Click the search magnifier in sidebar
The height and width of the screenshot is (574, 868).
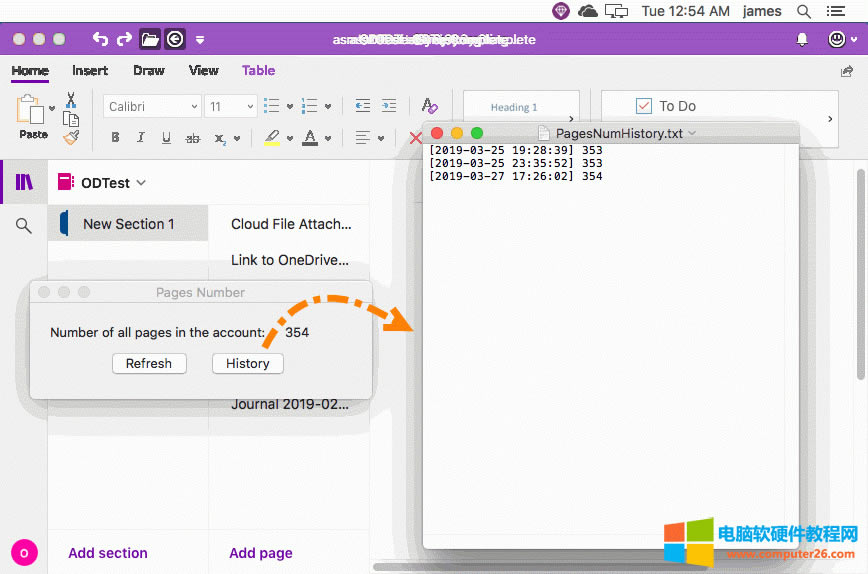(24, 226)
